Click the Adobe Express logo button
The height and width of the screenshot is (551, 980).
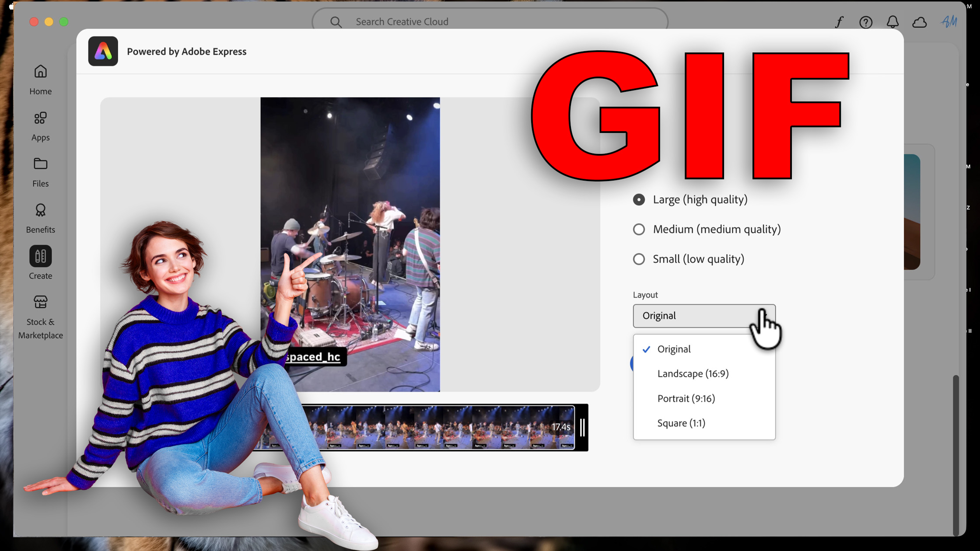tap(103, 51)
